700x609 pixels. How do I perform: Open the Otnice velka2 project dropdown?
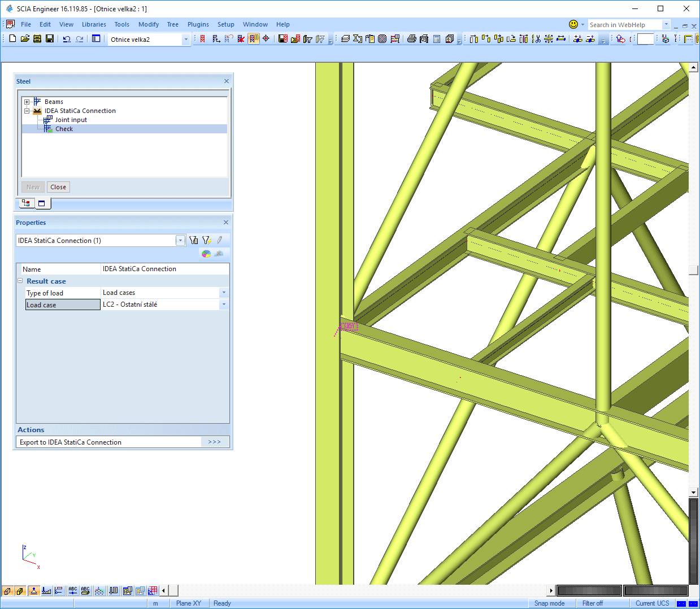pyautogui.click(x=186, y=40)
